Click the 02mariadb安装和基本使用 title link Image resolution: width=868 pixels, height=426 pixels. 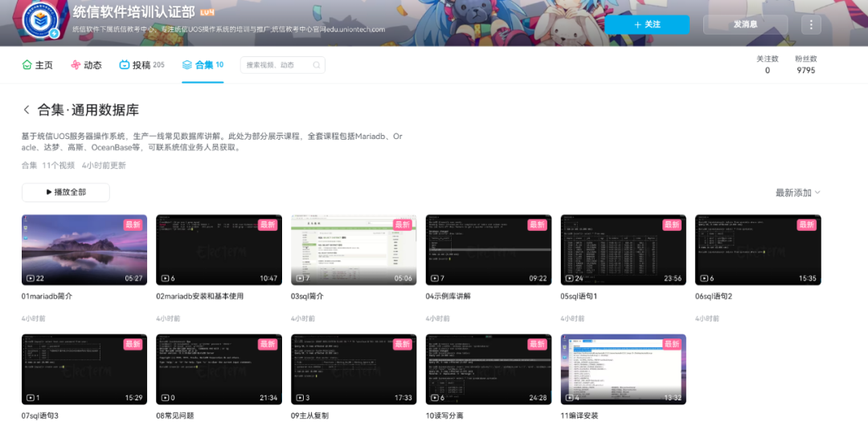200,297
